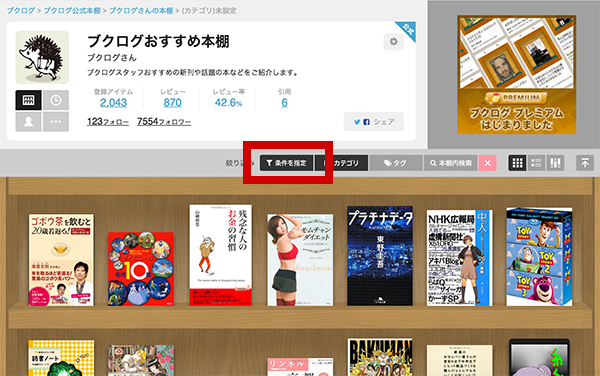This screenshot has width=600, height=376.
Task: Jump to top with up-arrow icon
Action: coord(585,163)
